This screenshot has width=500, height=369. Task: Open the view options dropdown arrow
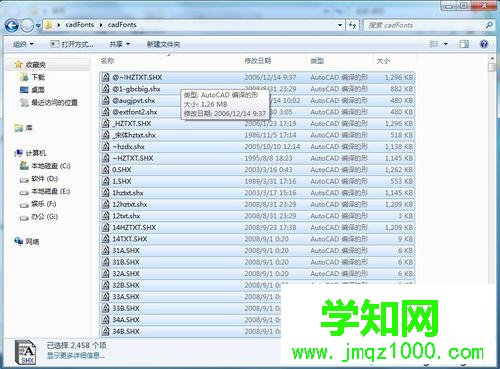(x=446, y=44)
